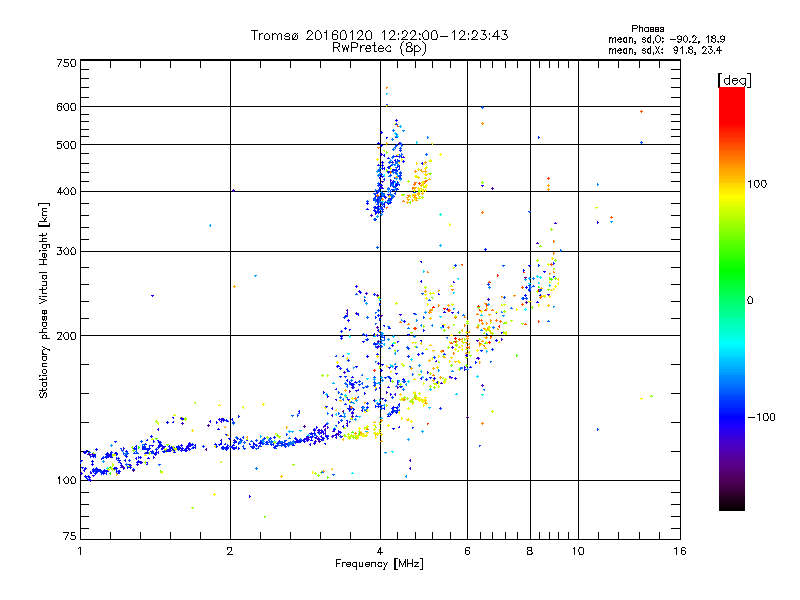Viewport: 800px width, 600px height.
Task: Click the x-axis "6" frequency label
Action: click(467, 551)
